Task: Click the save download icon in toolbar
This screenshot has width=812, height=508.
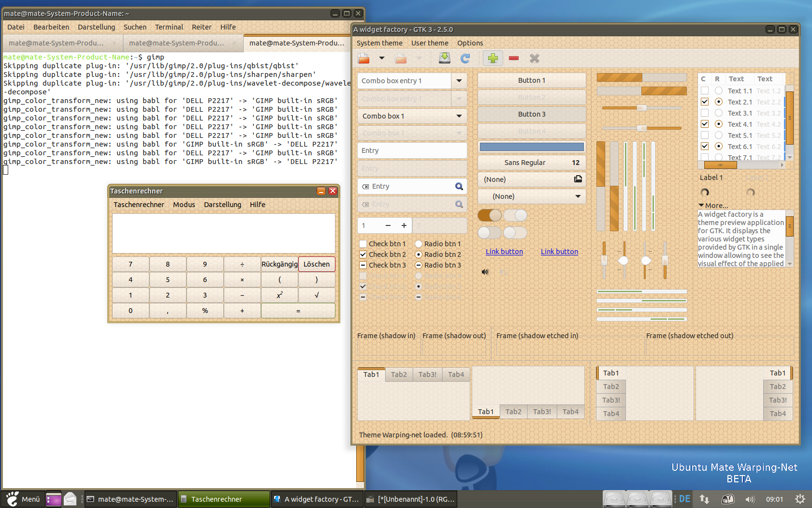Action: tap(444, 59)
